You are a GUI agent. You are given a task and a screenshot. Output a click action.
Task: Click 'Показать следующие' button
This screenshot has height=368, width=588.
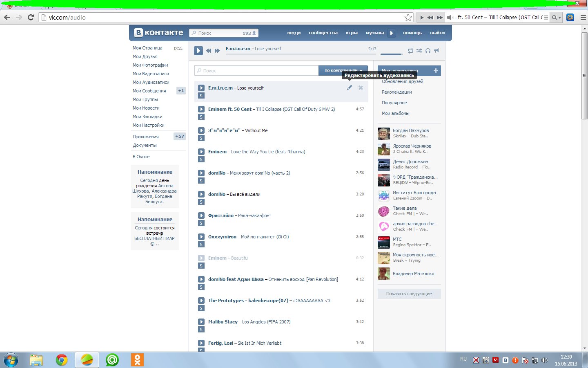(x=409, y=294)
